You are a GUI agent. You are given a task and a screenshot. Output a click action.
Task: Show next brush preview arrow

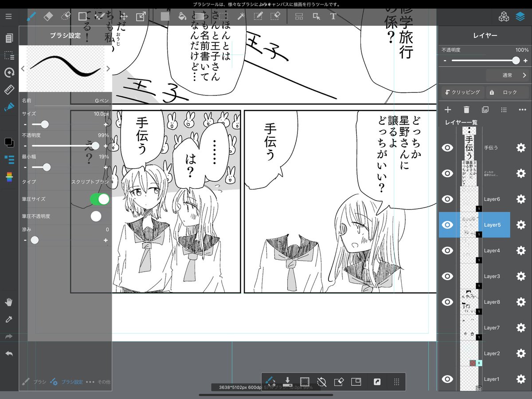tap(108, 69)
